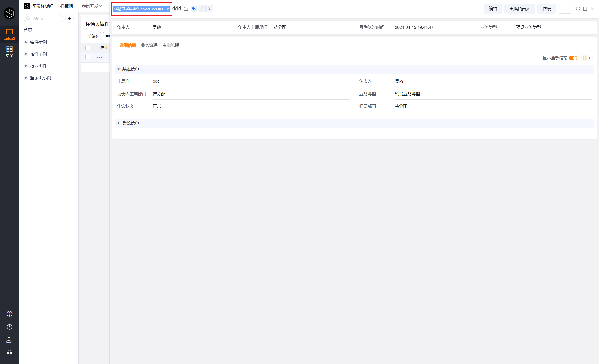This screenshot has width=599, height=364.
Task: Switch to the 审批流程 tab
Action: coord(171,45)
